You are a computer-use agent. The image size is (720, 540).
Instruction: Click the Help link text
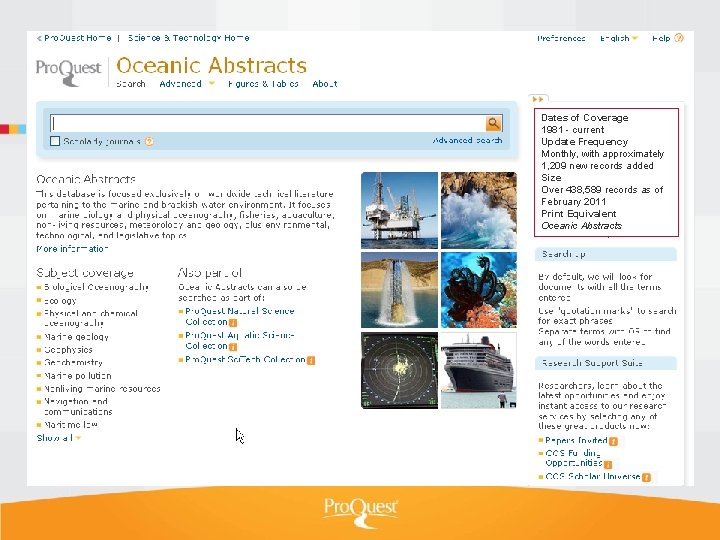point(661,38)
